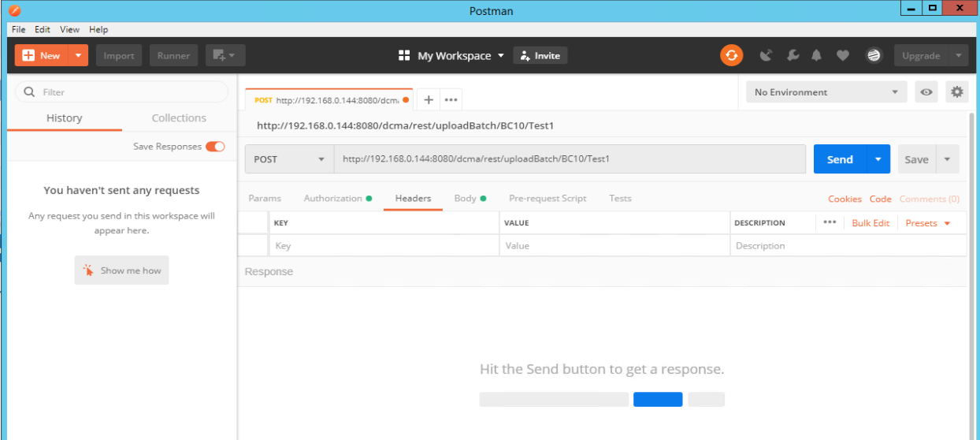Open the Tests tab
980x440 pixels.
[x=620, y=198]
